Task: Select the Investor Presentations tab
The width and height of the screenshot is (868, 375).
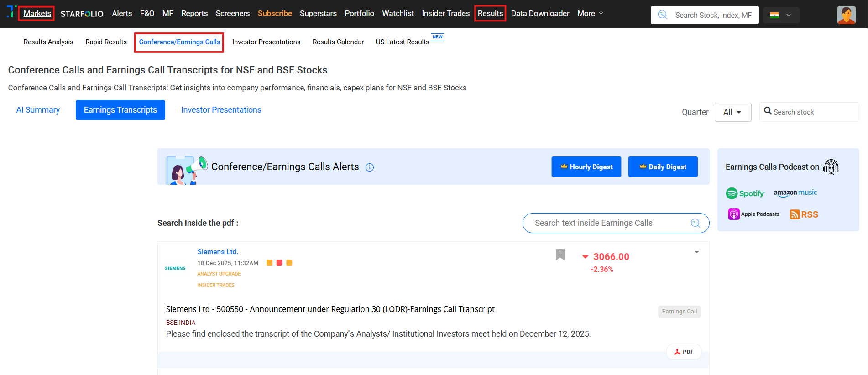Action: (221, 110)
